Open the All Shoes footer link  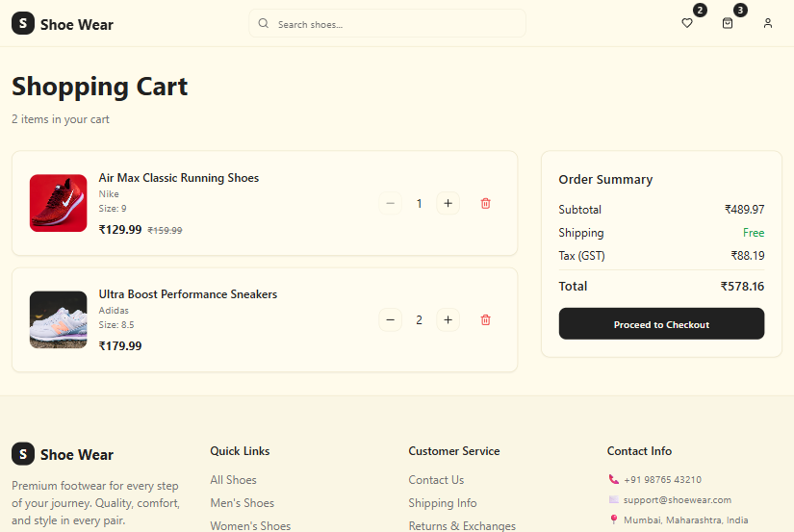(233, 480)
